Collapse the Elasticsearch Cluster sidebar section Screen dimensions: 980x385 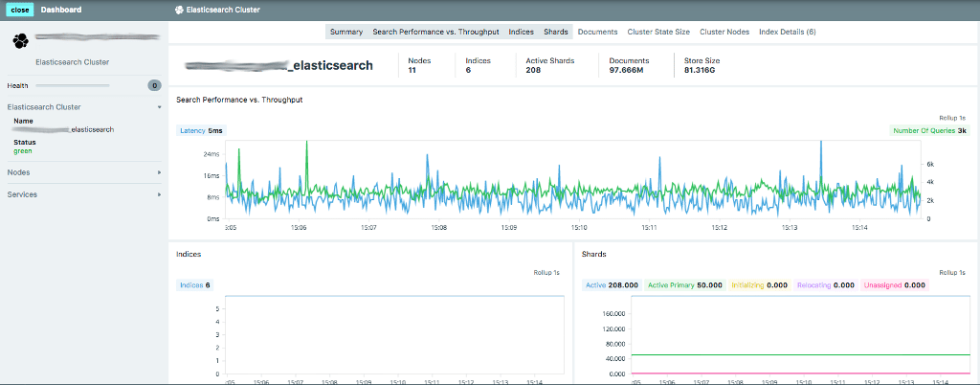(x=159, y=107)
